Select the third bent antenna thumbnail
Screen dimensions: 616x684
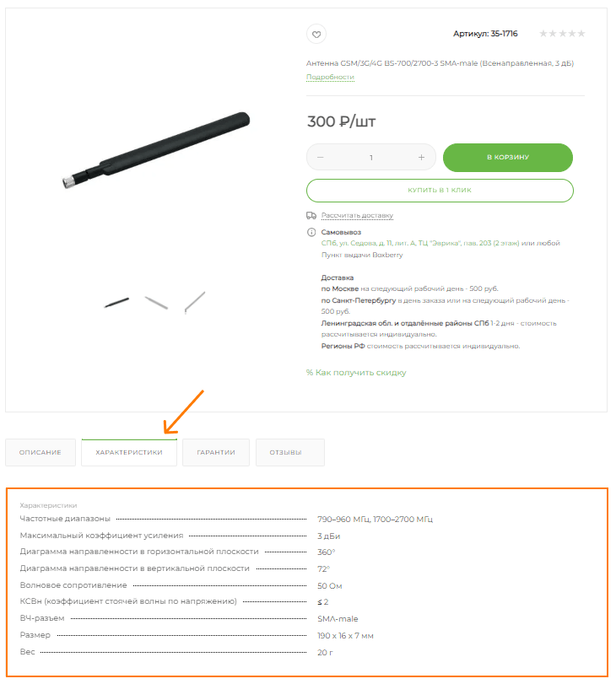click(x=195, y=302)
